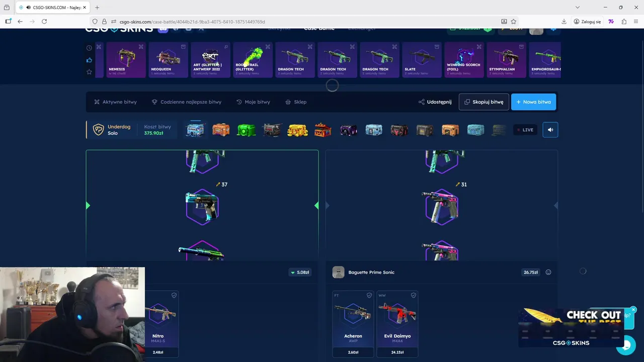The image size is (644, 362).
Task: Open Aktywne bitwy tab
Action: coord(115,102)
